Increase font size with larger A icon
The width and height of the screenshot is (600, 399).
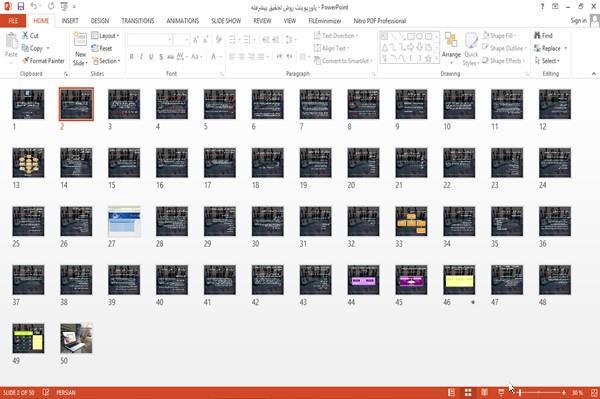pos(196,40)
